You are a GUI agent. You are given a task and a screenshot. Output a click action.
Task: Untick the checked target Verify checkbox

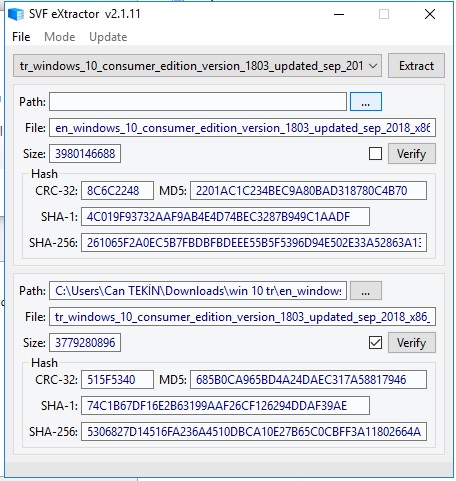tap(375, 343)
